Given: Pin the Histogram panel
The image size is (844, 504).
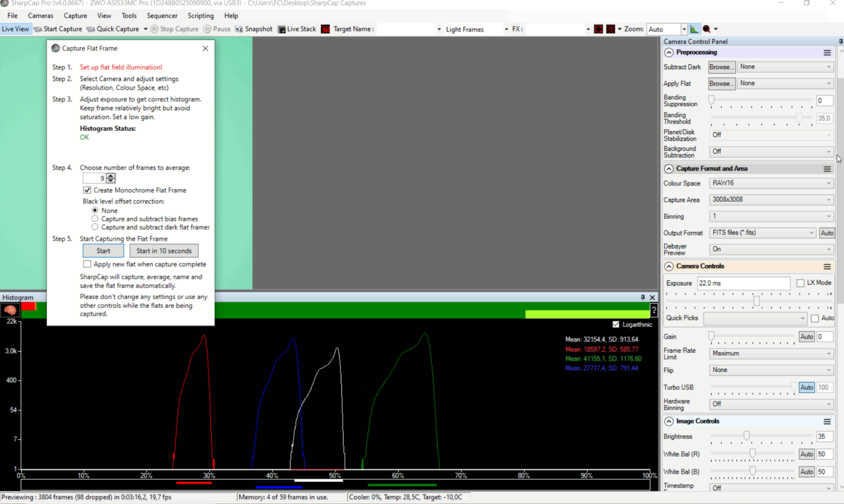Looking at the screenshot, I should coord(643,297).
